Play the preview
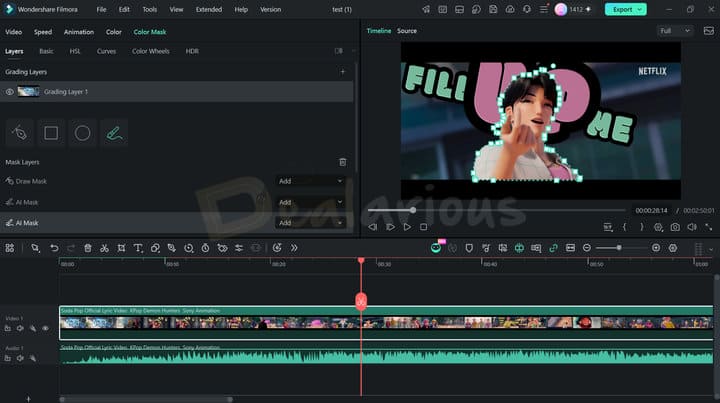This screenshot has width=720, height=403. click(407, 227)
